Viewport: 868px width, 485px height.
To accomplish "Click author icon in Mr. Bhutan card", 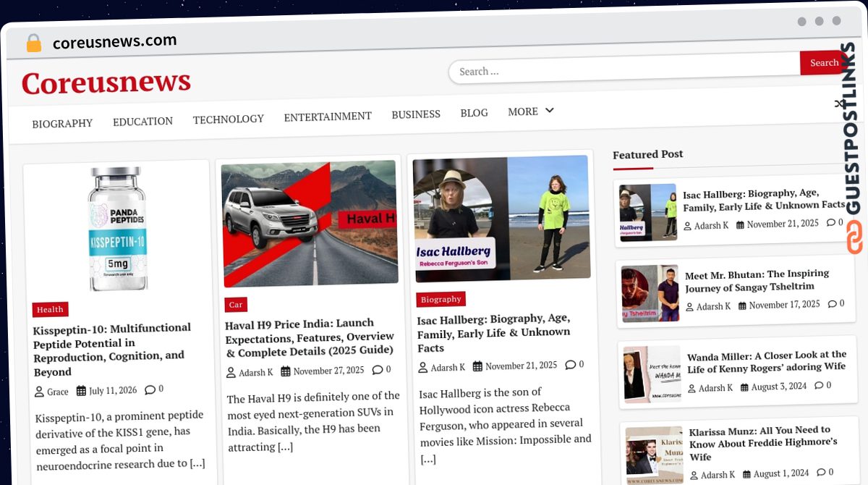I will 689,307.
